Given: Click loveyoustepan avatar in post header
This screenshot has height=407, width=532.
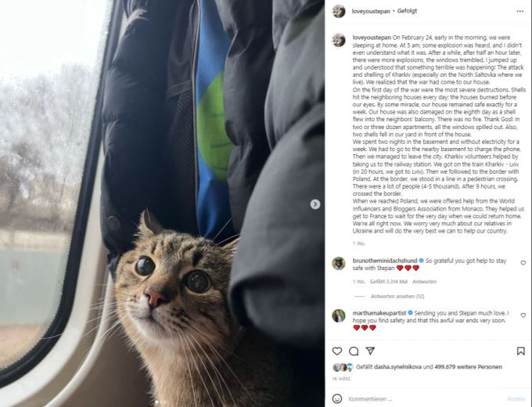Looking at the screenshot, I should tap(339, 11).
